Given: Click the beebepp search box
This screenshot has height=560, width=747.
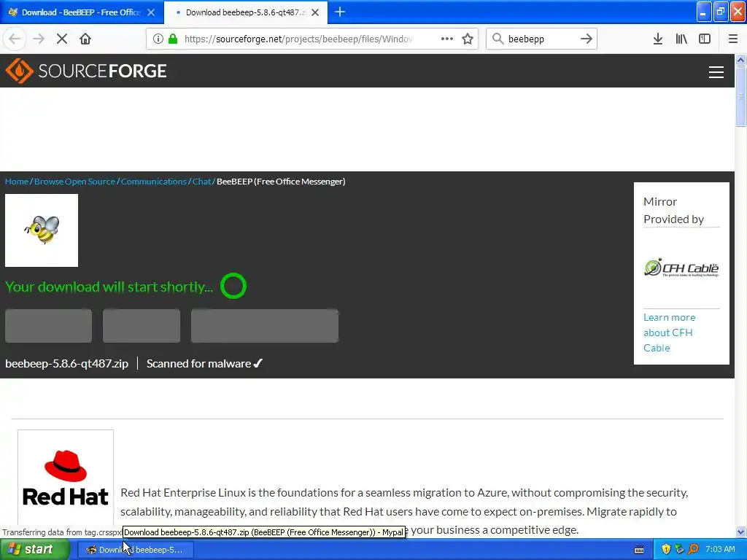Looking at the screenshot, I should (x=541, y=39).
